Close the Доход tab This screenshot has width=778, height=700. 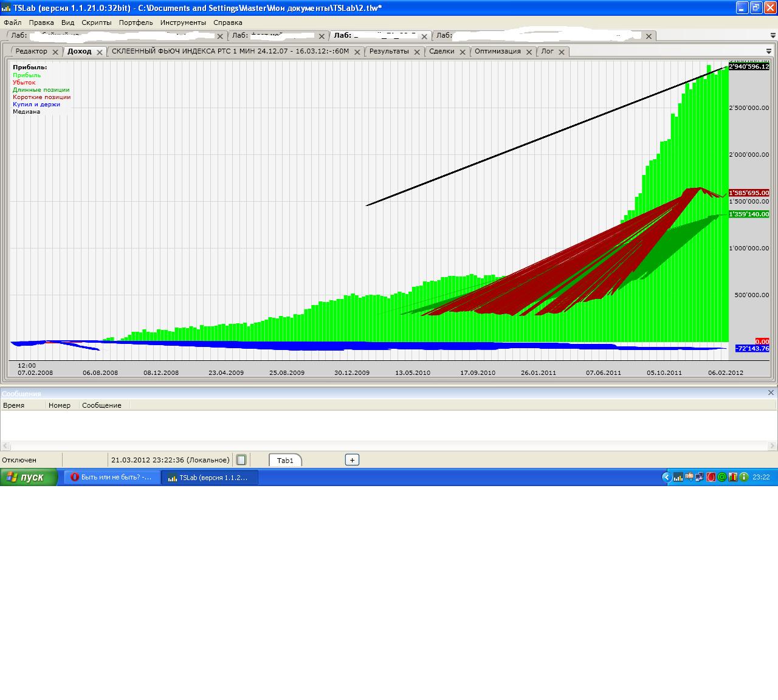pos(100,52)
